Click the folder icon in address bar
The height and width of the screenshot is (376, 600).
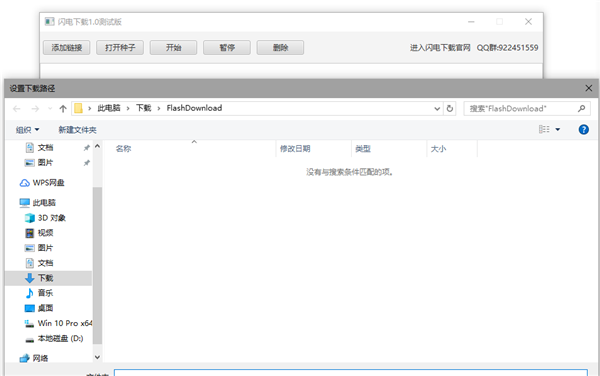78,108
